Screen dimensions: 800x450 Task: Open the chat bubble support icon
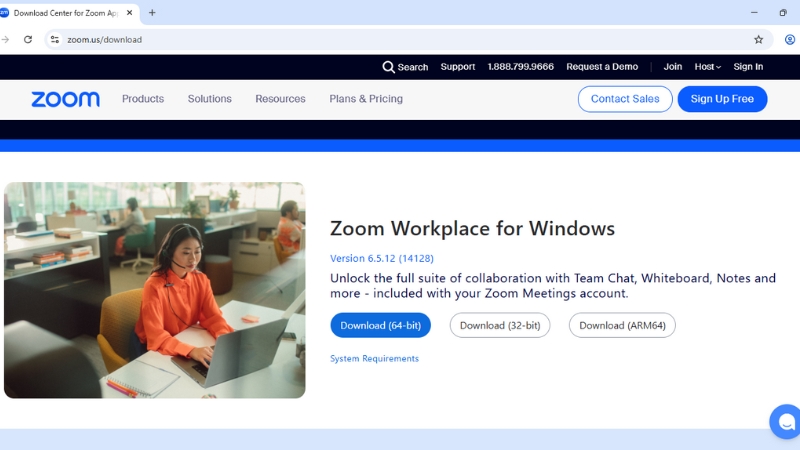pyautogui.click(x=786, y=421)
